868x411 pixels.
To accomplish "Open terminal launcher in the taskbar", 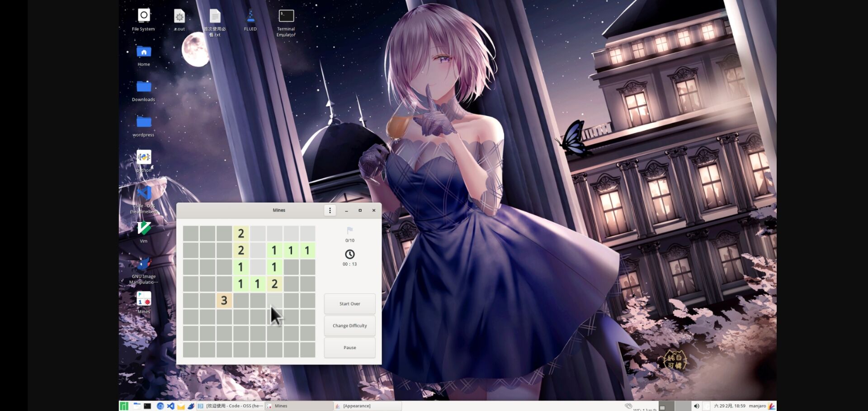I will tap(147, 406).
